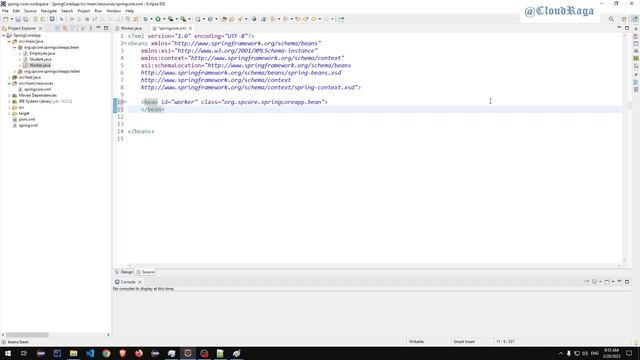Click the green Run toolbar icon

(x=158, y=19)
